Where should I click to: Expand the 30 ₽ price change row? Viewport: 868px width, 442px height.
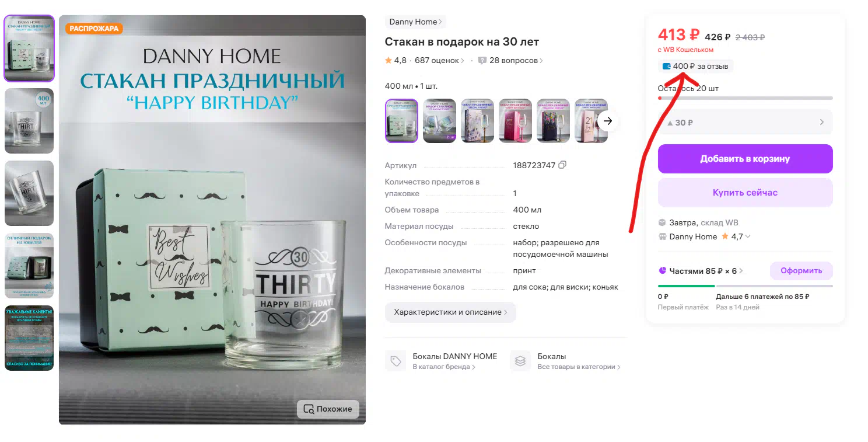pyautogui.click(x=745, y=123)
